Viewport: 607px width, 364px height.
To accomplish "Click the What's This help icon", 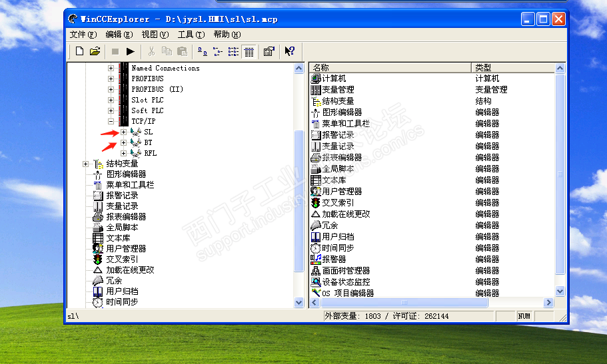I will [x=290, y=51].
